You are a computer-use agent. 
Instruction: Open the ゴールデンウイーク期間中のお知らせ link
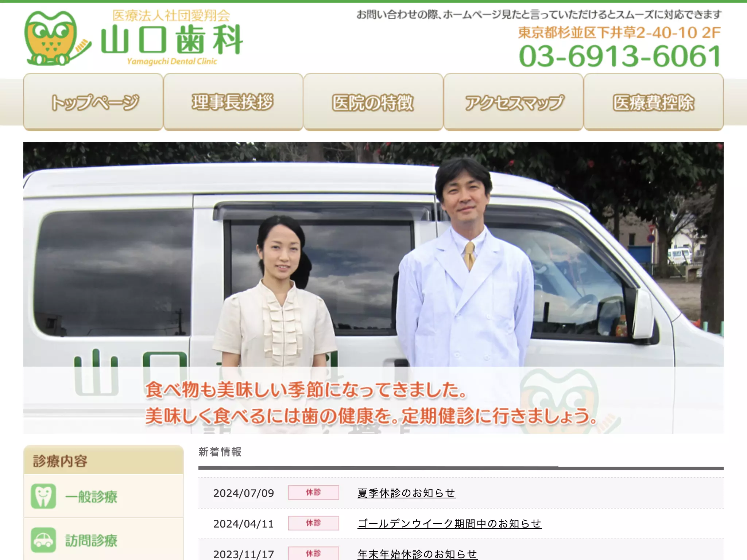(449, 524)
